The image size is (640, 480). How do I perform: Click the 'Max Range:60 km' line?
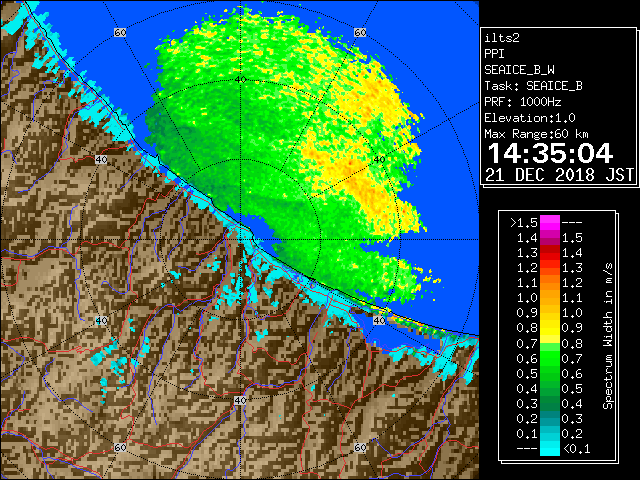(x=536, y=134)
